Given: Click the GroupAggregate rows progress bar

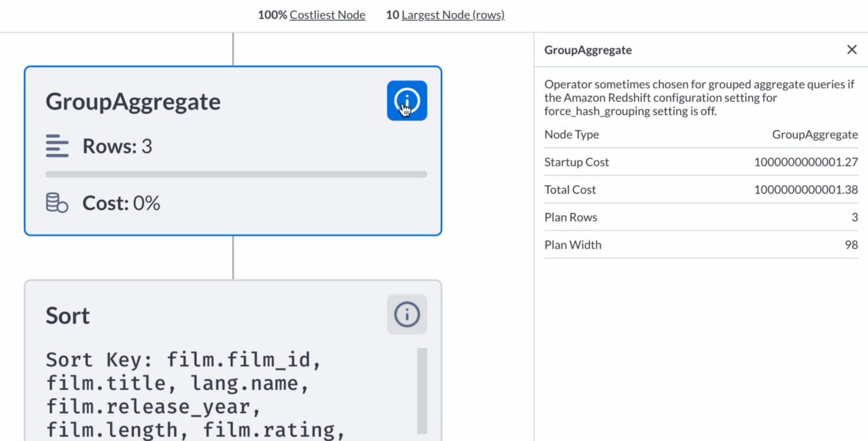Looking at the screenshot, I should pyautogui.click(x=236, y=174).
